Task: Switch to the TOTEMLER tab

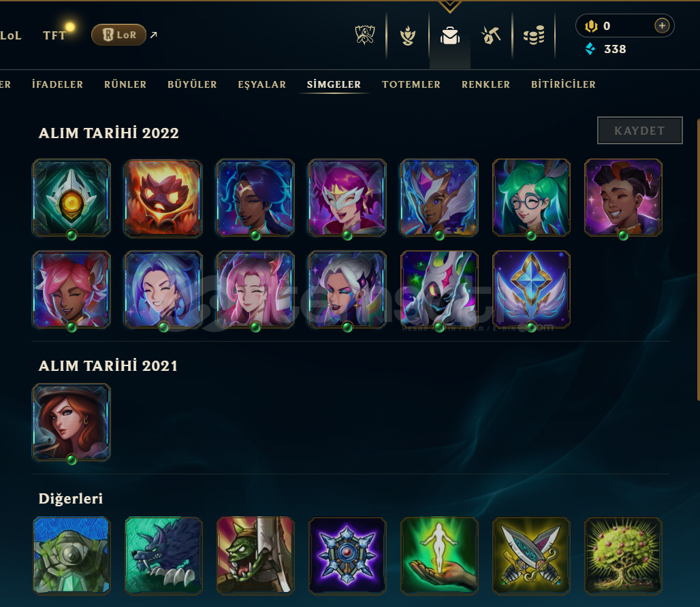Action: coord(411,84)
